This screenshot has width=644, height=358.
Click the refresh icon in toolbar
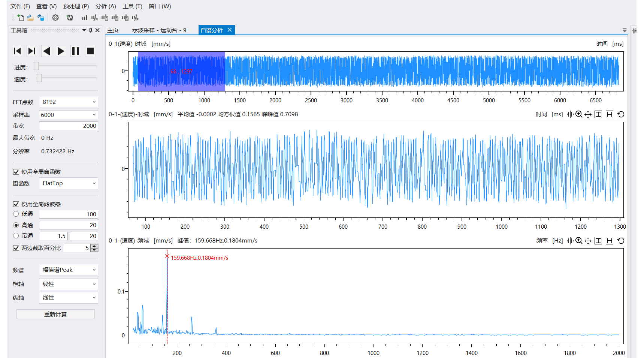(x=70, y=18)
